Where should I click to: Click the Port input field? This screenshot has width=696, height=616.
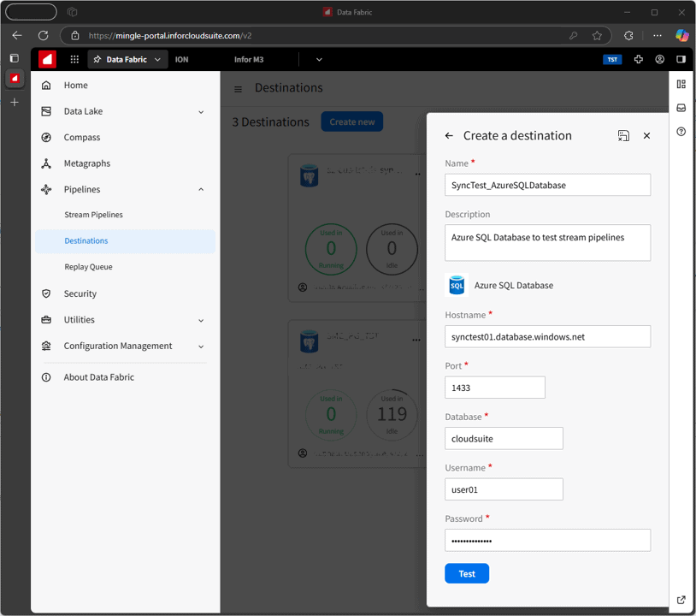495,388
